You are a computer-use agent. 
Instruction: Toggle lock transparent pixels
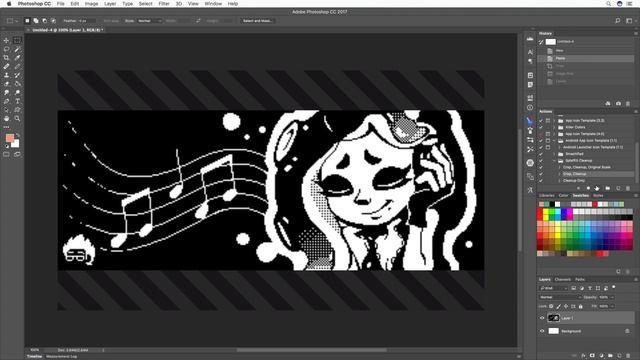click(551, 306)
